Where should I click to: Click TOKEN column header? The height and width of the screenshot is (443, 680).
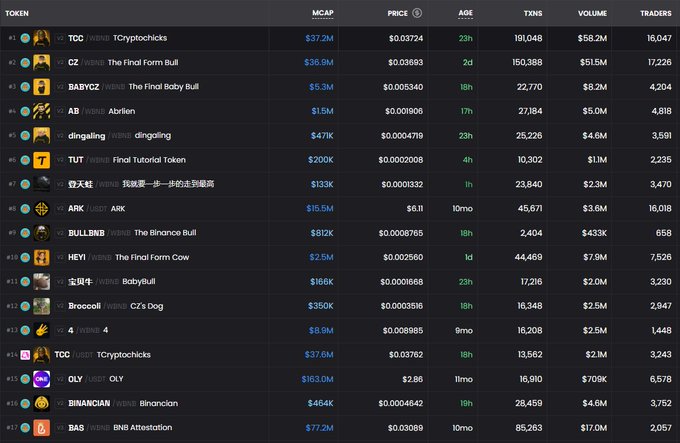[x=17, y=13]
